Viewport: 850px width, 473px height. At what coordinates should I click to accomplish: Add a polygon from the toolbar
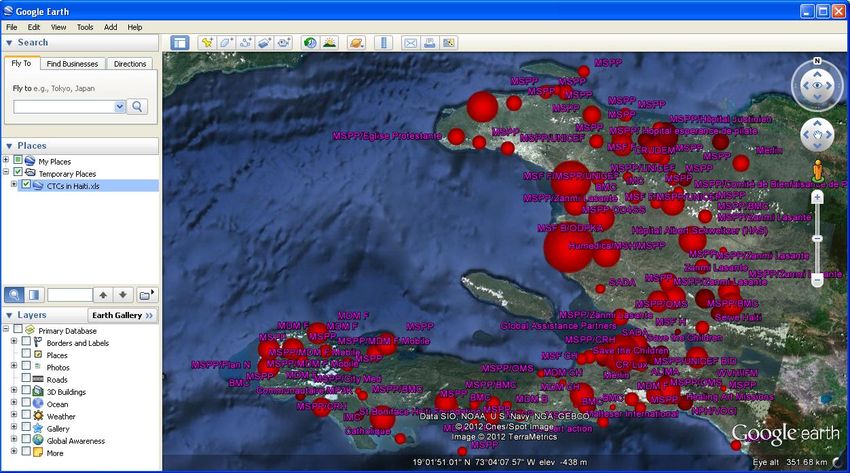click(x=226, y=43)
